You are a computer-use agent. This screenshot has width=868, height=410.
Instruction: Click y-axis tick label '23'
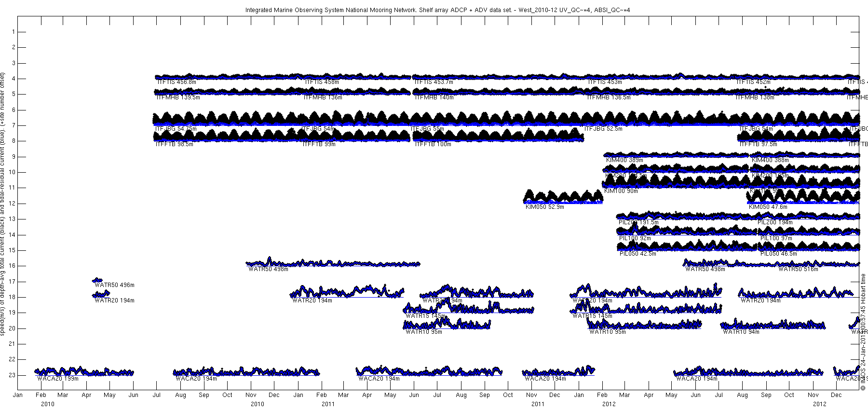(x=13, y=375)
